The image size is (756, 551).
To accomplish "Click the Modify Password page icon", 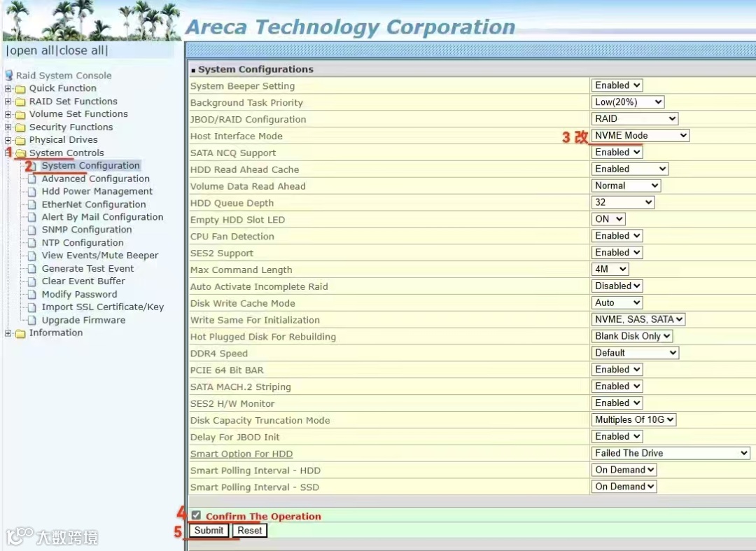I will tap(32, 295).
